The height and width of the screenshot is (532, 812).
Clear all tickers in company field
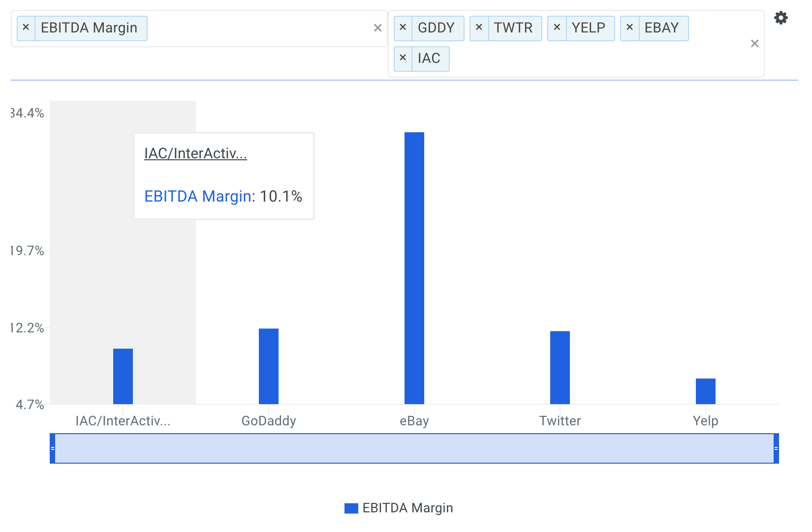click(754, 44)
